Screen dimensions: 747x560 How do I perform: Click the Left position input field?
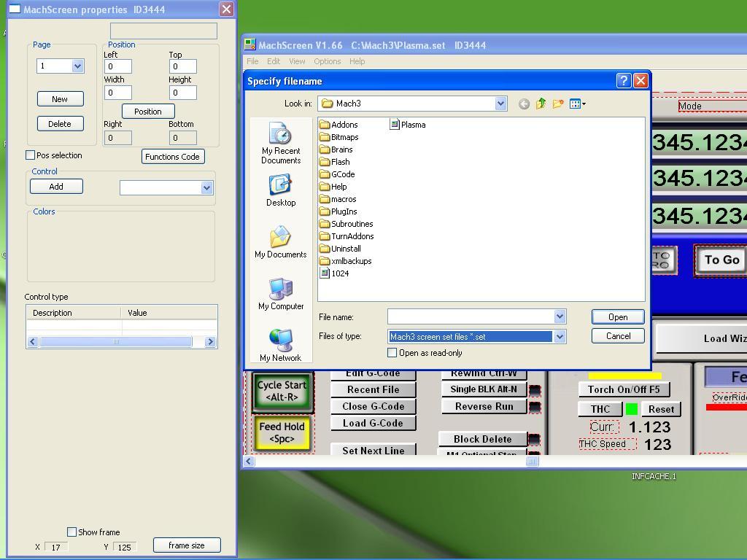click(117, 66)
